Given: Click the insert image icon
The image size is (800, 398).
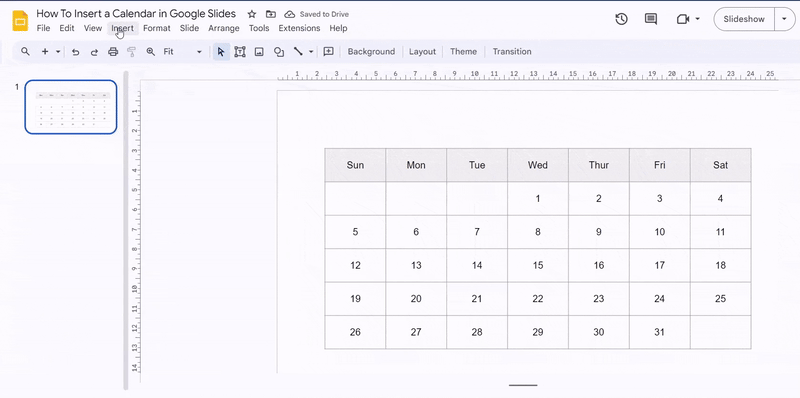Looking at the screenshot, I should 259,52.
